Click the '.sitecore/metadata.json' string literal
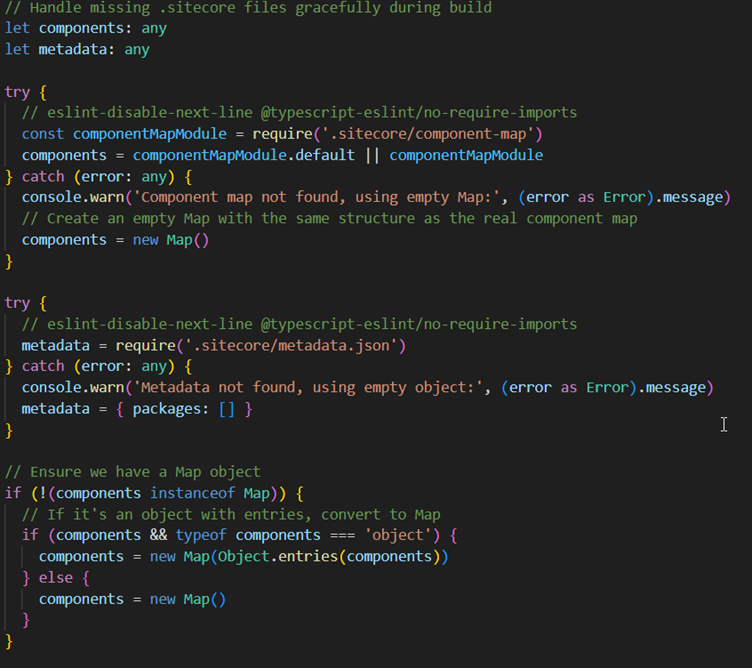 [291, 346]
